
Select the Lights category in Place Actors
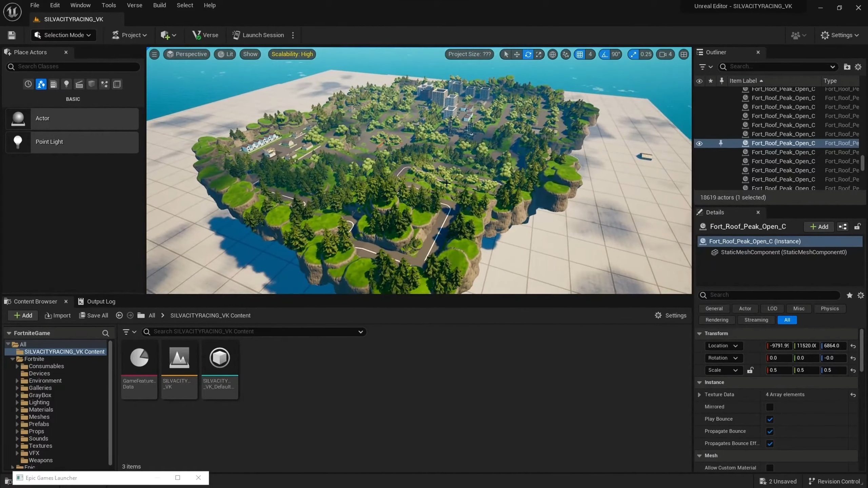point(66,84)
